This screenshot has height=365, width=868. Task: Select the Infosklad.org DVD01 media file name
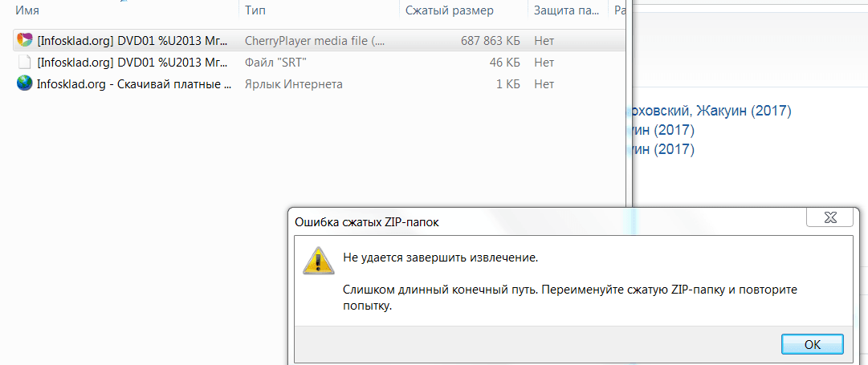pyautogui.click(x=132, y=41)
